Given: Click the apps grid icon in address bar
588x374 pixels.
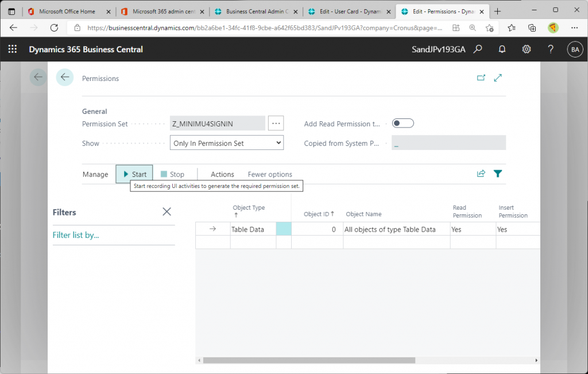Looking at the screenshot, I should pyautogui.click(x=456, y=28).
